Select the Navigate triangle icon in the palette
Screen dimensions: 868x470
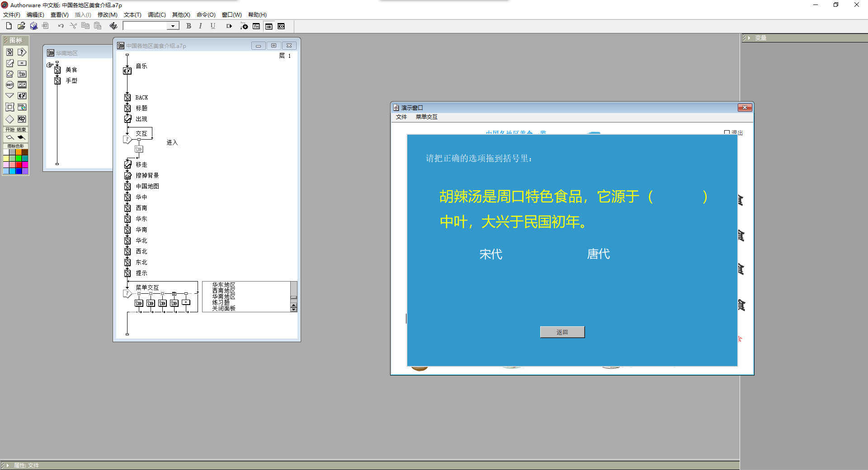pyautogui.click(x=9, y=96)
